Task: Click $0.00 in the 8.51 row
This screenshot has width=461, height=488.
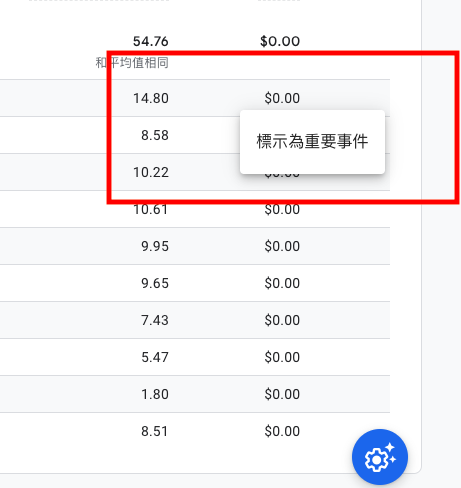Action: (x=282, y=431)
